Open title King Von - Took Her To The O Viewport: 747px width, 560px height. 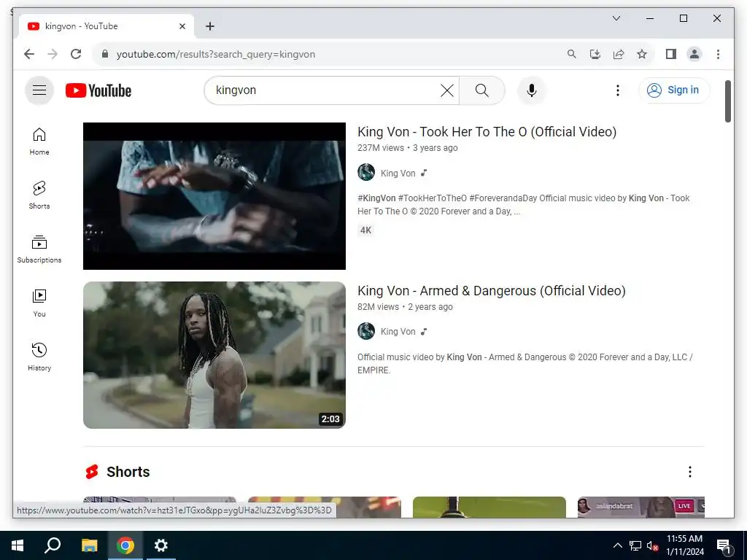pos(487,132)
